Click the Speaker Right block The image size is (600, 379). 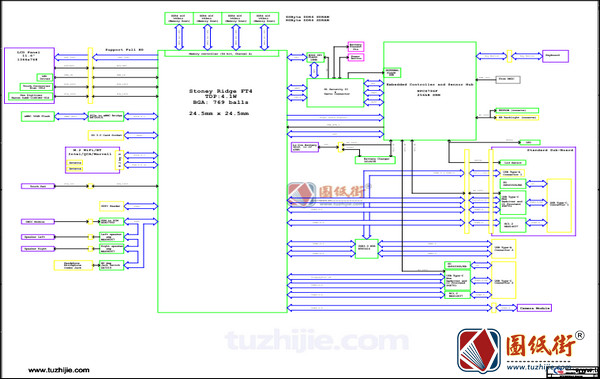tap(38, 248)
